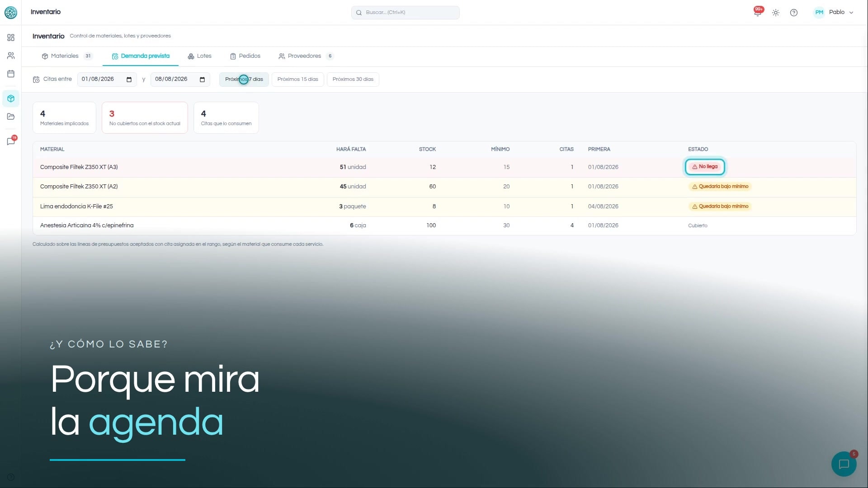
Task: Open the help question mark icon
Action: click(x=794, y=13)
